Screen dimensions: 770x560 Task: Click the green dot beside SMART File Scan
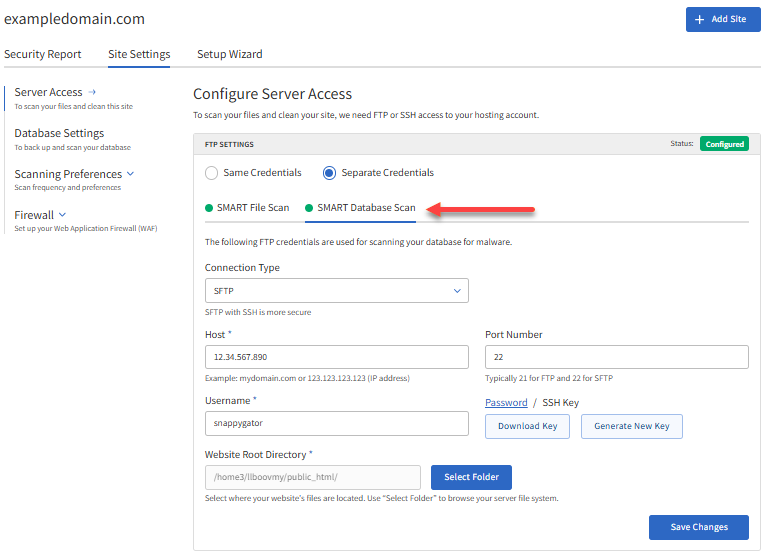click(209, 208)
